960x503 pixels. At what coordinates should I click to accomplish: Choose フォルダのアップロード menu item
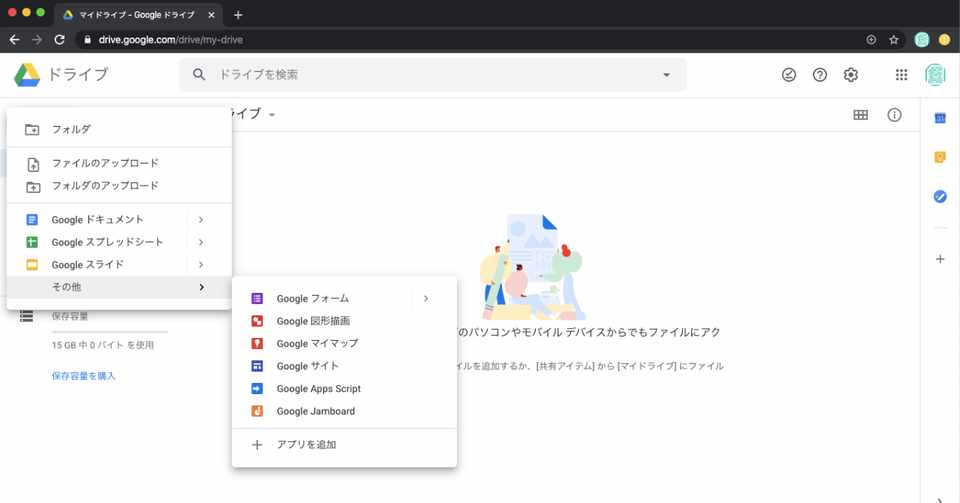pos(119,185)
